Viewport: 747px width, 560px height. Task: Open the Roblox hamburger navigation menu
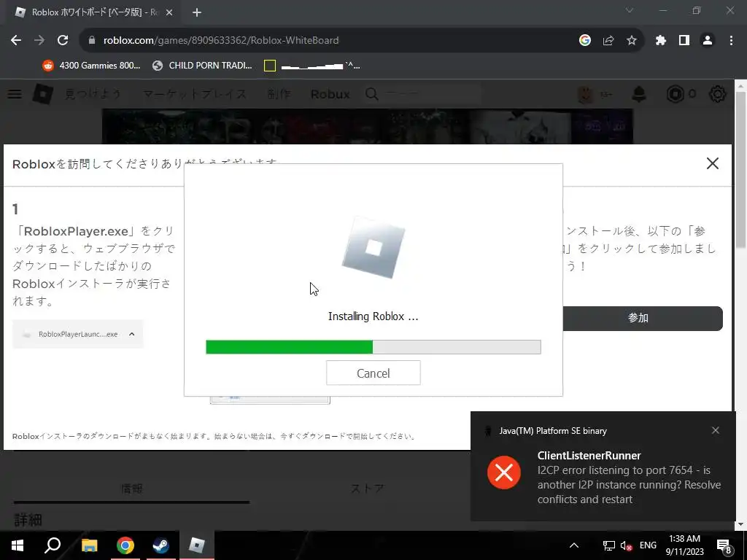(x=15, y=94)
